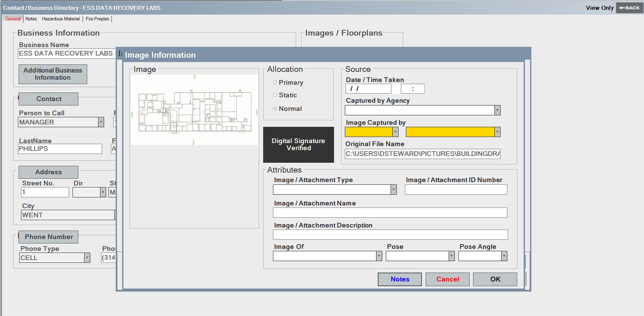The width and height of the screenshot is (644, 316).
Task: Click the Contact section button
Action: click(x=48, y=99)
